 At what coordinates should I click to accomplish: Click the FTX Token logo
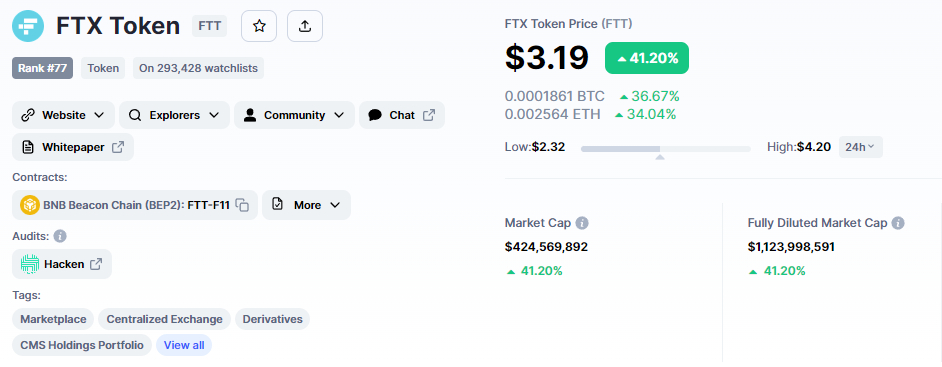pos(28,26)
